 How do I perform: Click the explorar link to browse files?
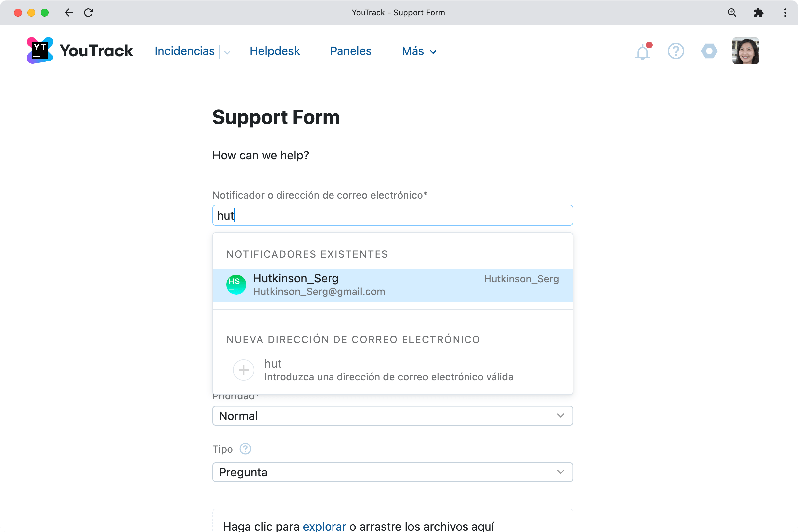point(324,526)
